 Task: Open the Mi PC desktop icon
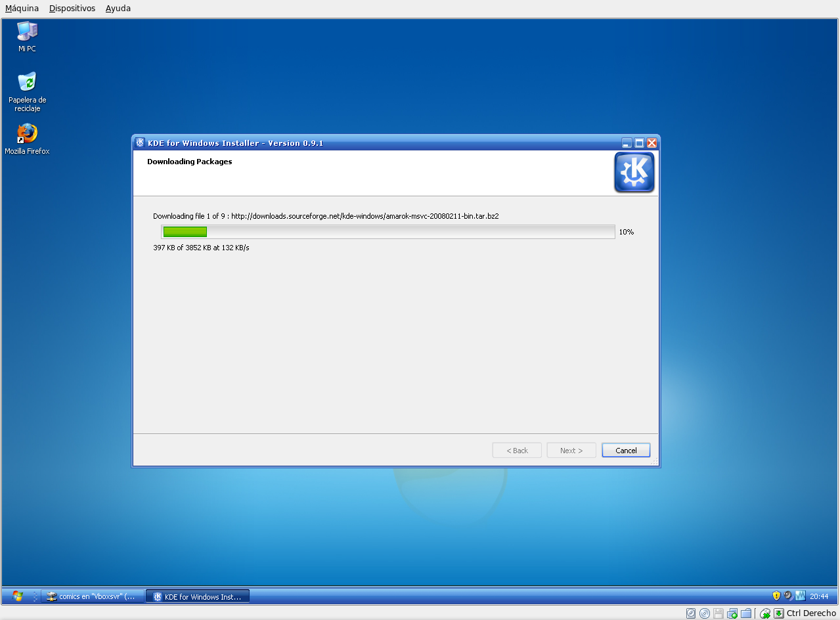(x=27, y=37)
